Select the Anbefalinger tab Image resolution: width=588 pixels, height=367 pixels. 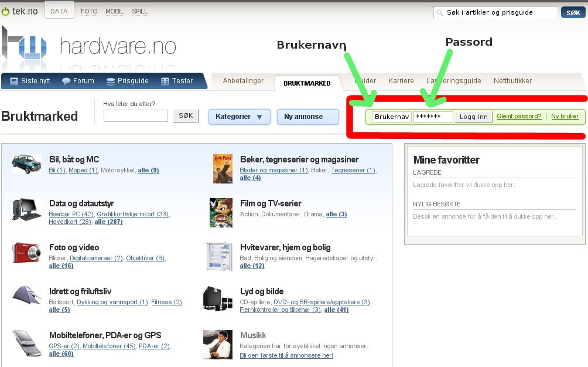pyautogui.click(x=244, y=81)
